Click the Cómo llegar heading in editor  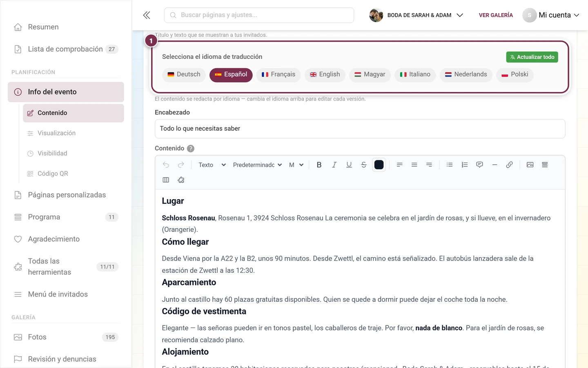185,242
